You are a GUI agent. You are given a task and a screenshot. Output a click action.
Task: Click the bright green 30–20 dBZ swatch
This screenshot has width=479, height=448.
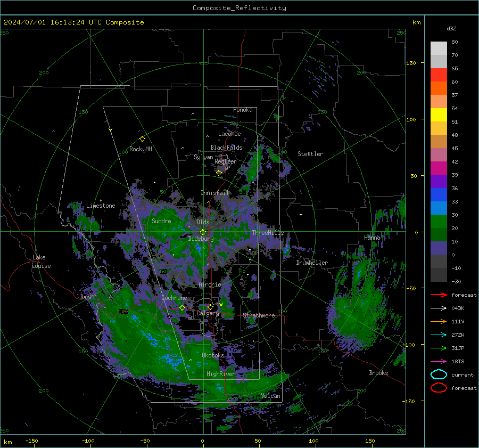439,222
